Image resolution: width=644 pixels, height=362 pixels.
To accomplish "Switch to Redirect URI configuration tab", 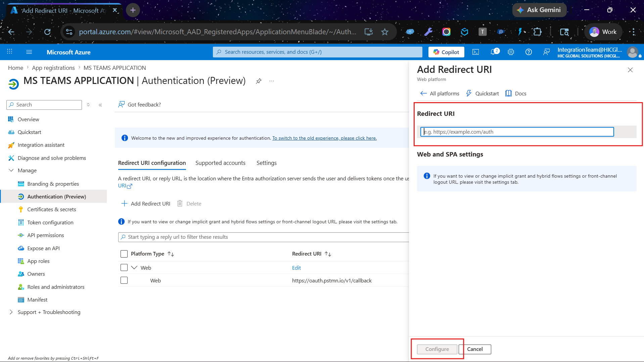I will (x=152, y=163).
